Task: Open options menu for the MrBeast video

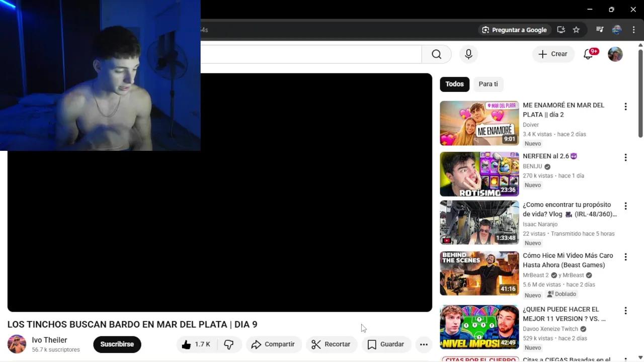Action: point(625,256)
